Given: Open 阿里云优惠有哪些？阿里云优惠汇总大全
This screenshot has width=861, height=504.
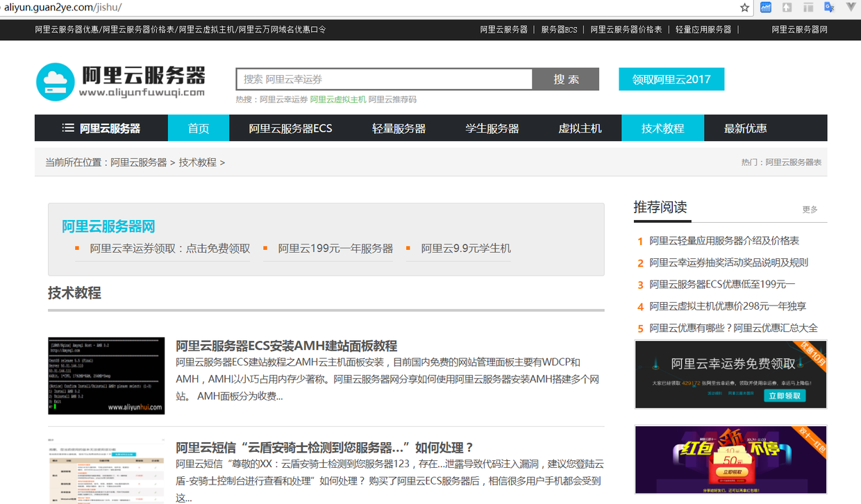Looking at the screenshot, I should pos(734,328).
